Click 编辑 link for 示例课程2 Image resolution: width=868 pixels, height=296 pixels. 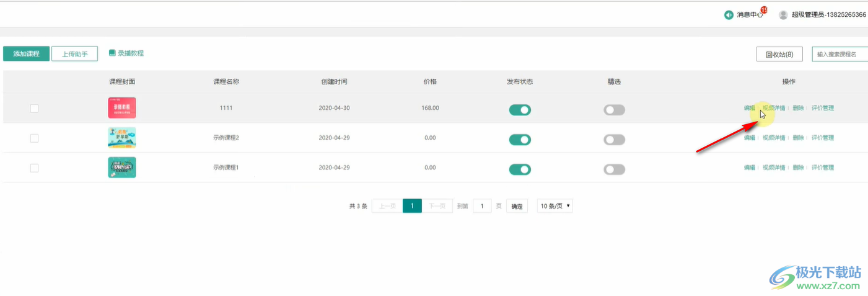750,138
